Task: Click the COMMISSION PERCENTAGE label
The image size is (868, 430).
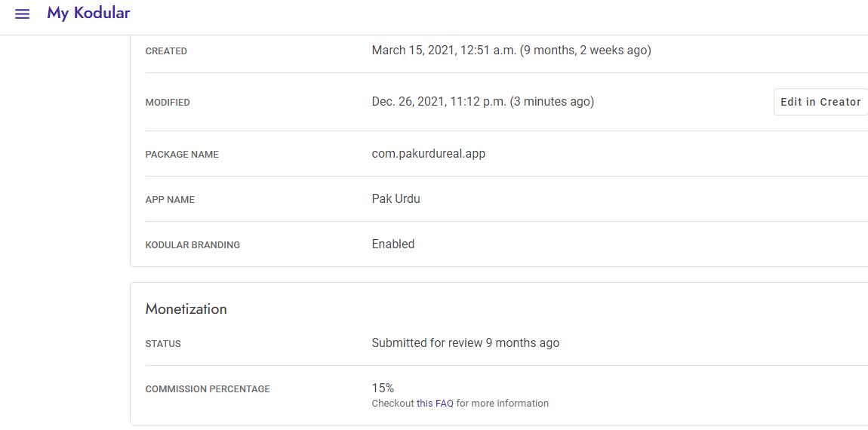Action: coord(208,389)
